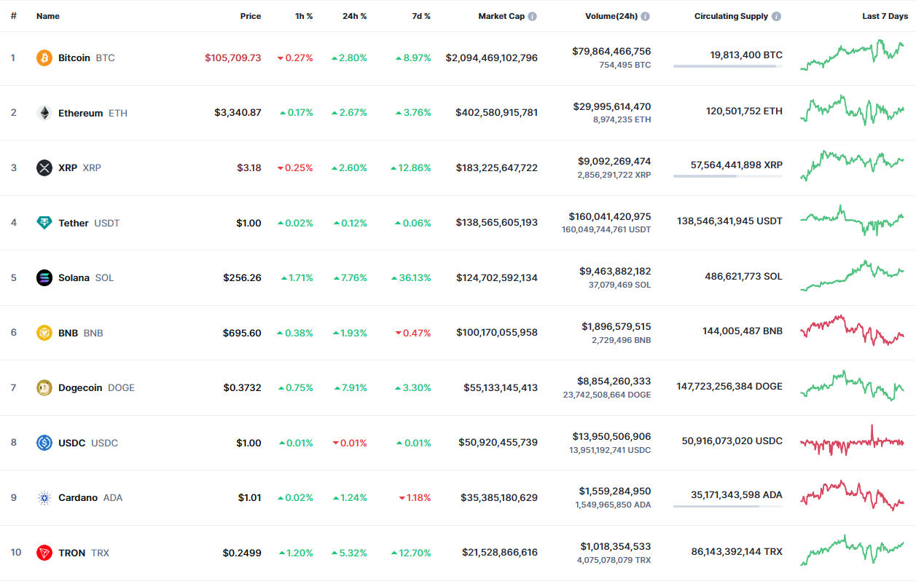This screenshot has width=924, height=584.
Task: Click XRP circulating supply progress bar
Action: pyautogui.click(x=728, y=176)
